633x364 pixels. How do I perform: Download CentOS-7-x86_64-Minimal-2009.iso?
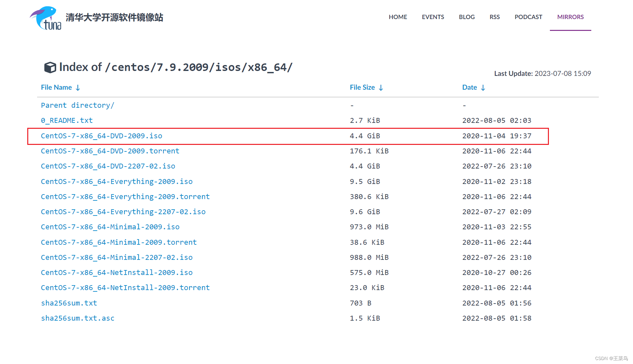110,227
